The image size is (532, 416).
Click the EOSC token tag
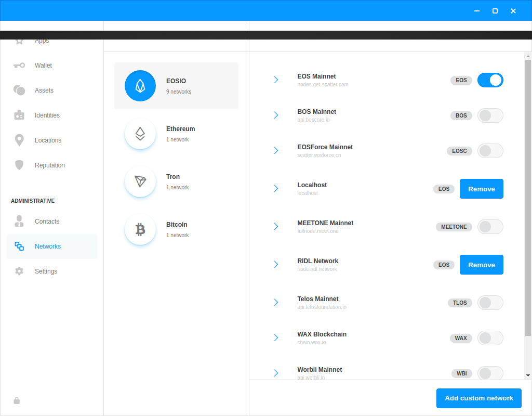(459, 151)
